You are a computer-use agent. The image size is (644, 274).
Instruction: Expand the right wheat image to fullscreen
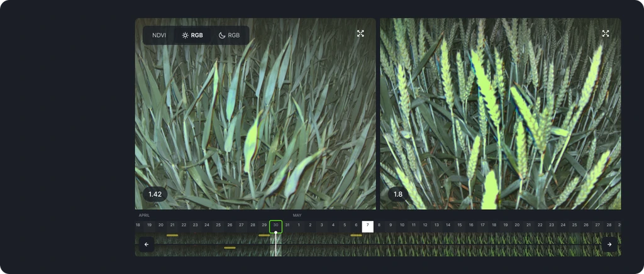(x=606, y=33)
